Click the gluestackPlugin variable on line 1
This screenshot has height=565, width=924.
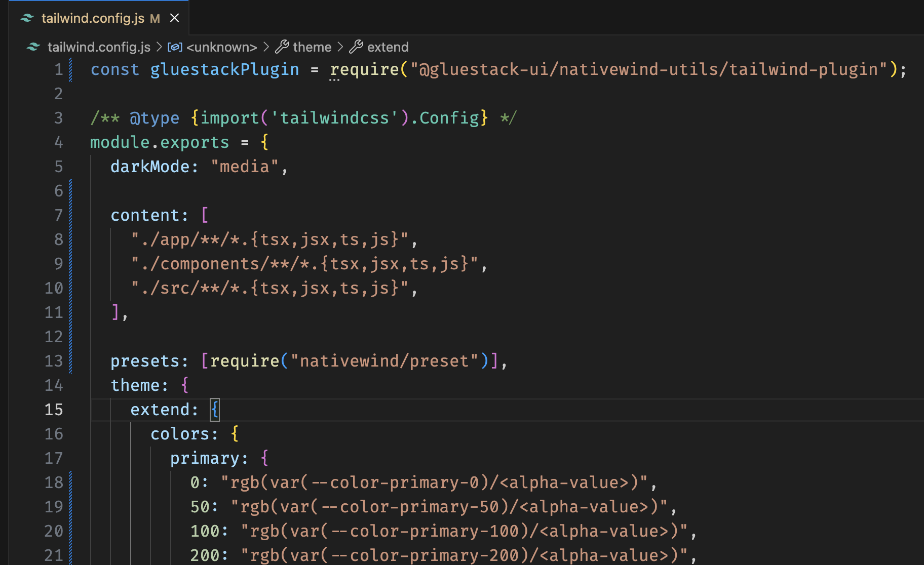(224, 69)
